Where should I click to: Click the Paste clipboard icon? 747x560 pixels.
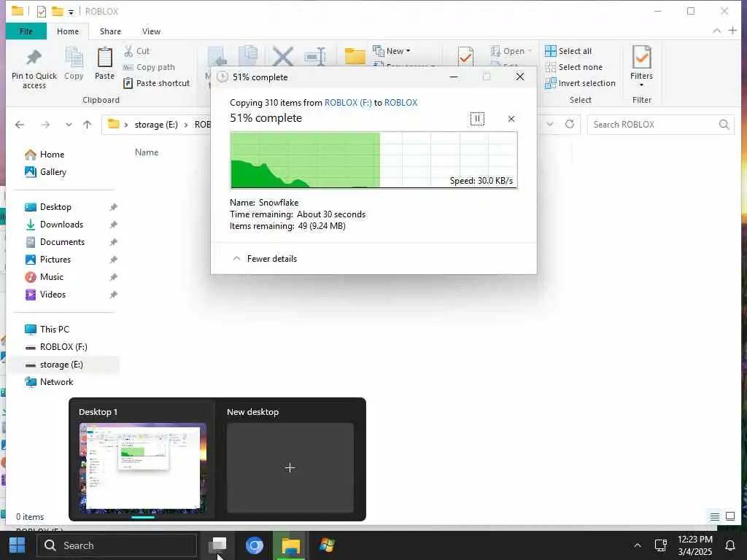point(104,63)
